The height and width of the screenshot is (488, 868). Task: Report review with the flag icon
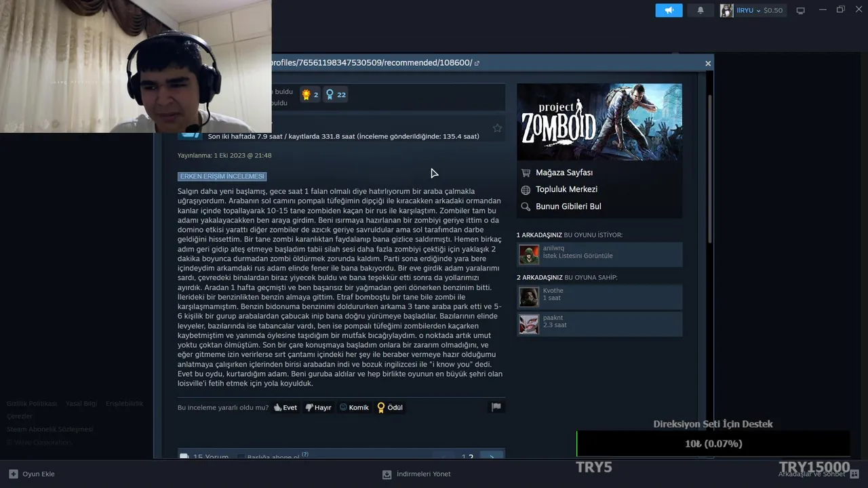click(x=496, y=407)
